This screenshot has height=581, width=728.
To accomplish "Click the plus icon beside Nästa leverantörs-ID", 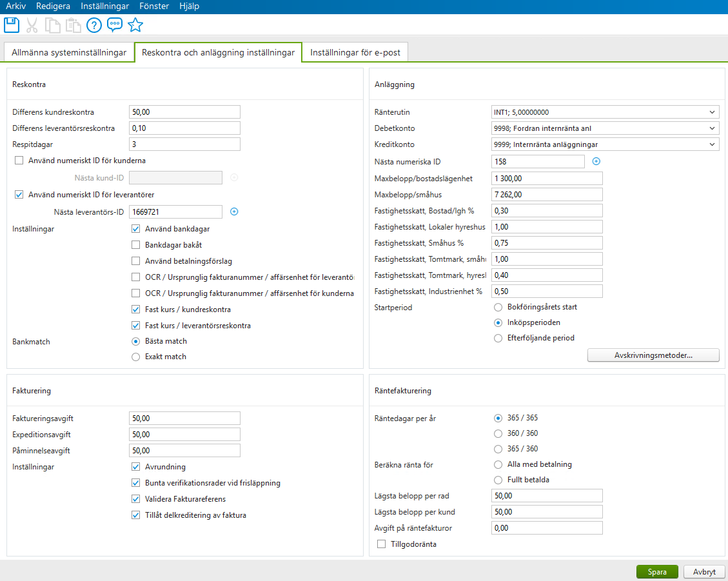I will pyautogui.click(x=234, y=212).
